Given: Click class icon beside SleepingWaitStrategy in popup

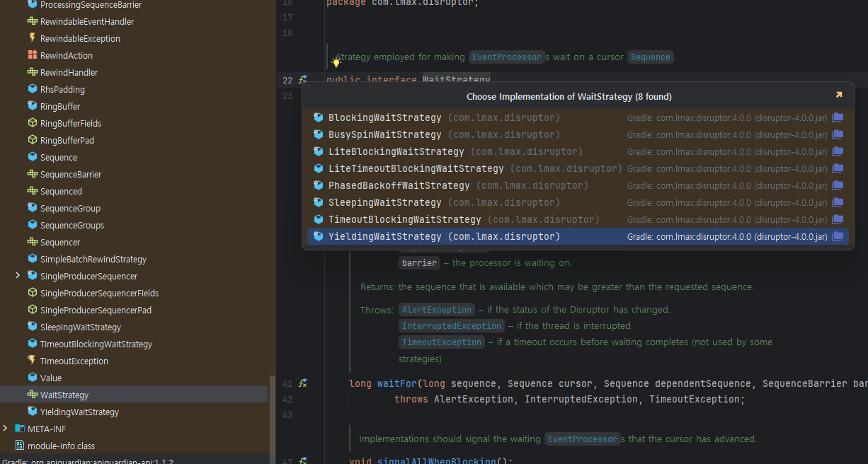Looking at the screenshot, I should click(319, 202).
